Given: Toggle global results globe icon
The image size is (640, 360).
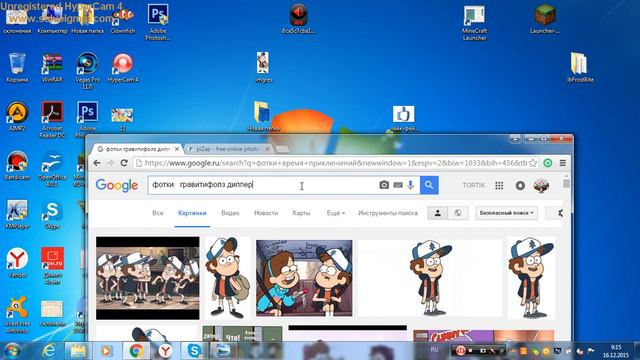Looking at the screenshot, I should coord(458,213).
